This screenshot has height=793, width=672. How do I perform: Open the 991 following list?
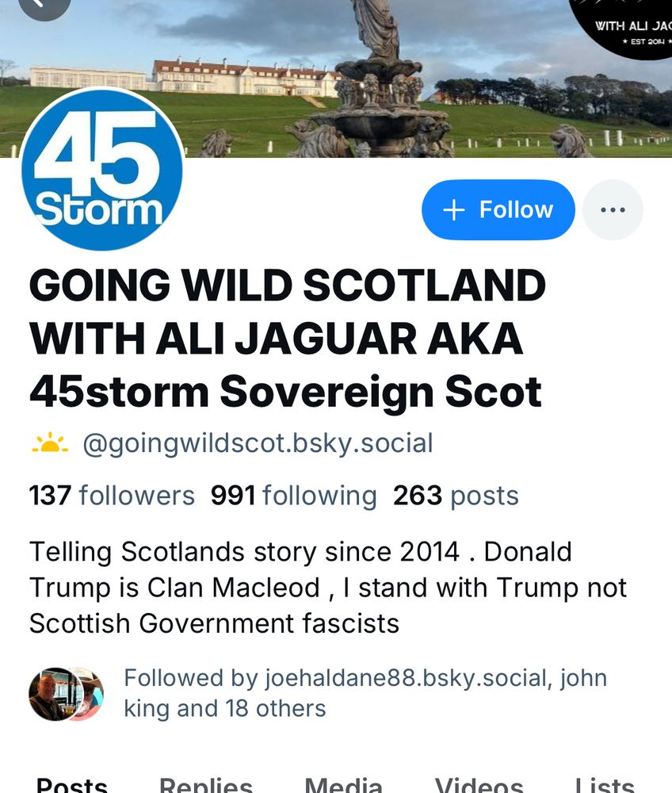click(293, 495)
